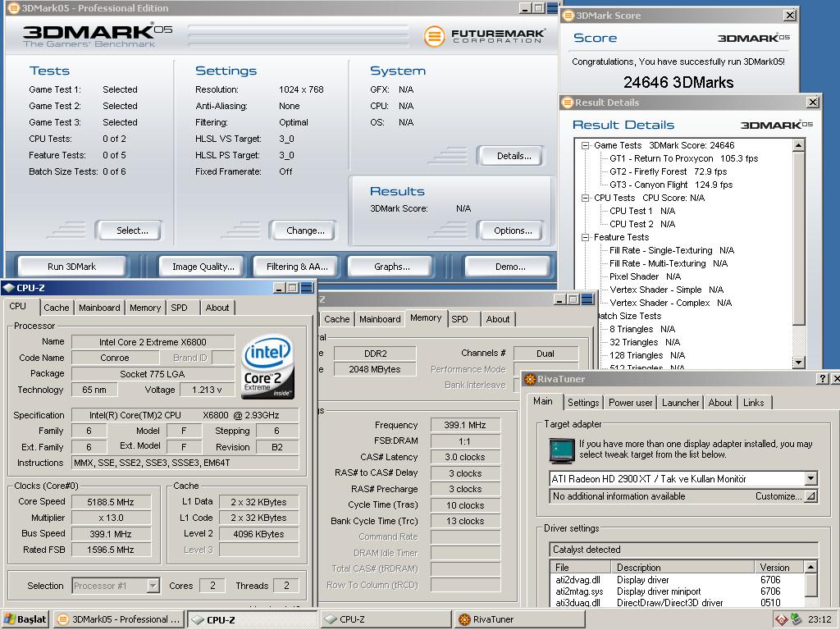Click the 3DMark05 title bar icon
The height and width of the screenshot is (630, 840).
[x=13, y=8]
